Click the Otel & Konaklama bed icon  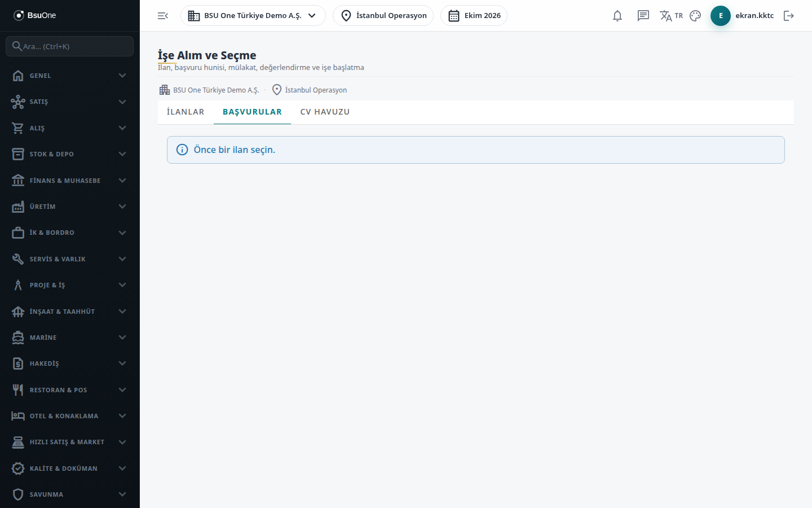(x=18, y=416)
